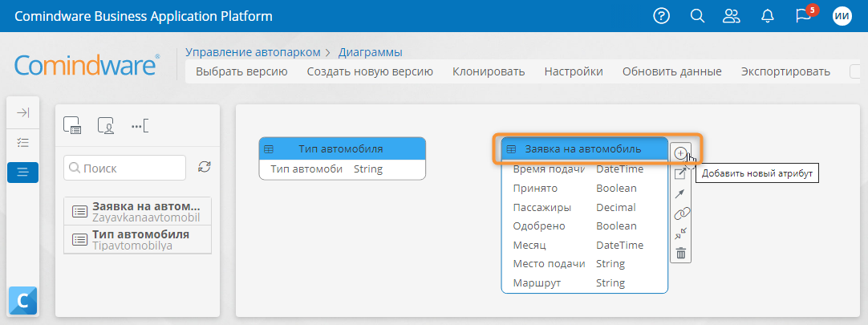Screen dimensions: 868x325
Task: Click Диаграммы breadcrumb link
Action: [371, 53]
